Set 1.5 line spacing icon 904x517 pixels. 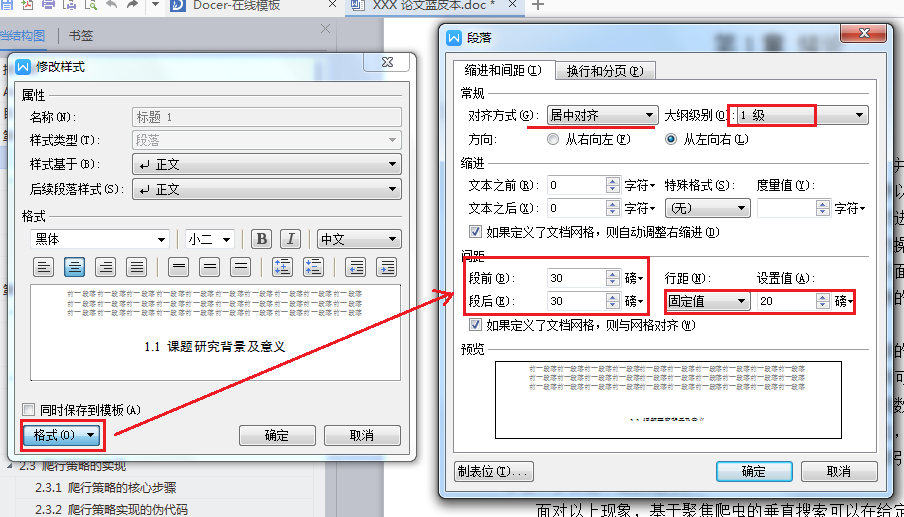click(x=210, y=267)
